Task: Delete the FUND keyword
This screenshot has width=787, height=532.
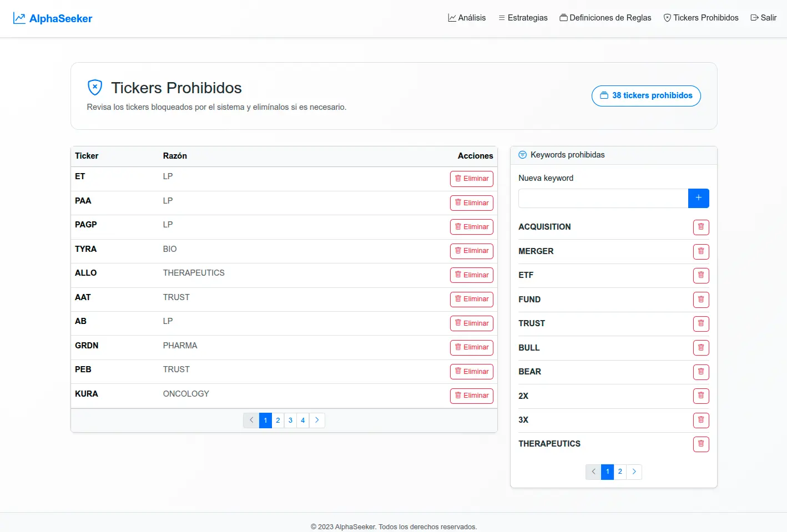Action: [701, 300]
